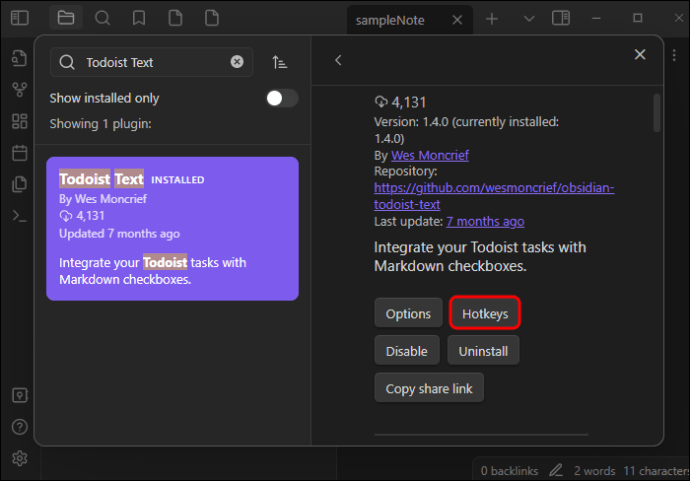The width and height of the screenshot is (690, 481).
Task: Click 0 backlinks in status bar
Action: 509,470
